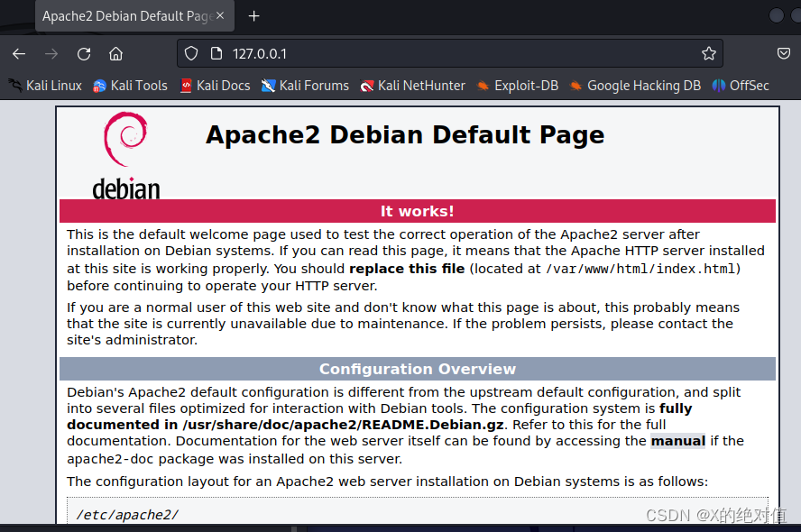Open the Exploit-DB bookmark

coord(517,86)
